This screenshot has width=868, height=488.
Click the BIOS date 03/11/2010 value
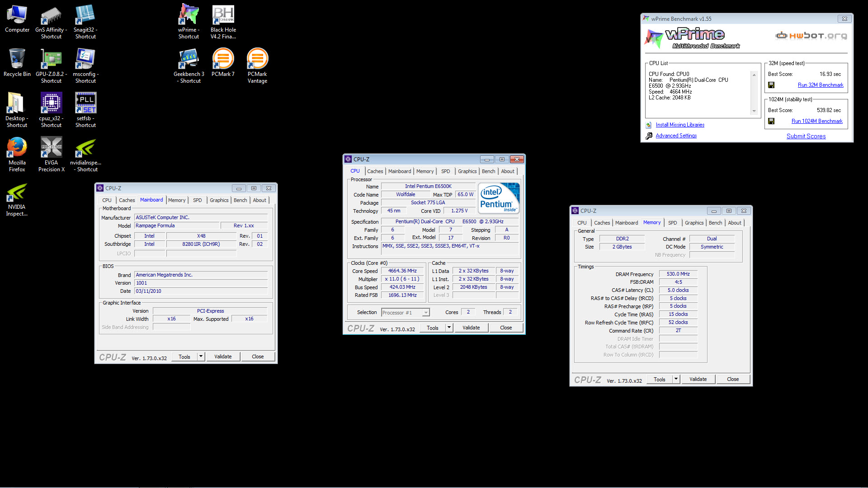click(201, 291)
